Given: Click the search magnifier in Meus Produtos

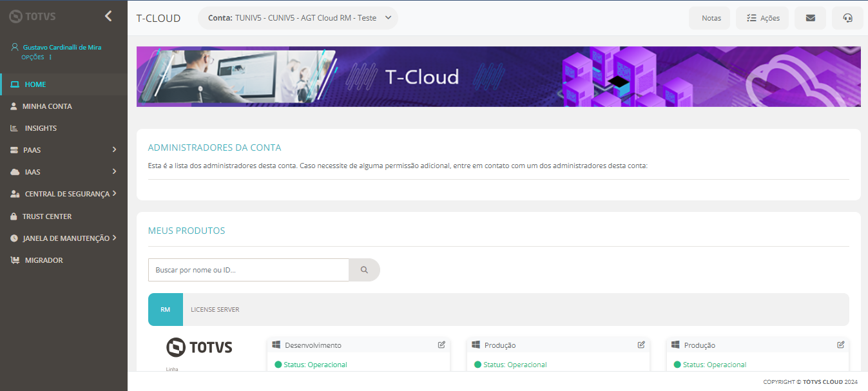Looking at the screenshot, I should point(363,270).
